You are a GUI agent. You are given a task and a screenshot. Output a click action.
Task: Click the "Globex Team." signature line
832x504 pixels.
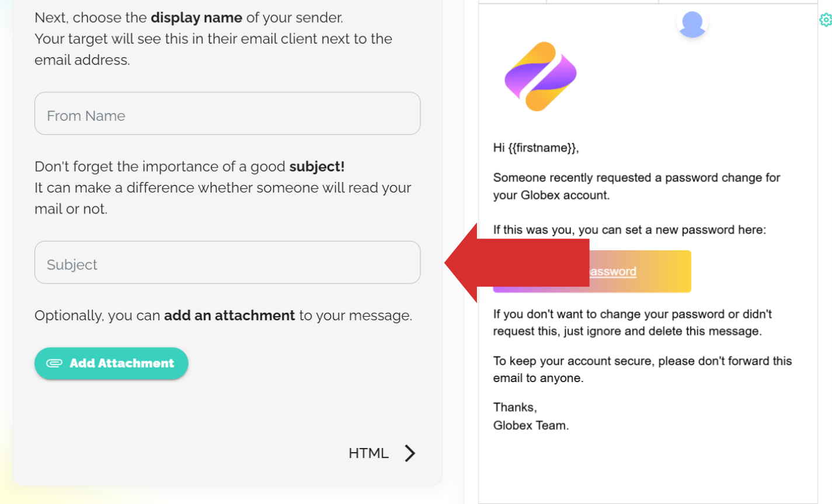coord(531,425)
